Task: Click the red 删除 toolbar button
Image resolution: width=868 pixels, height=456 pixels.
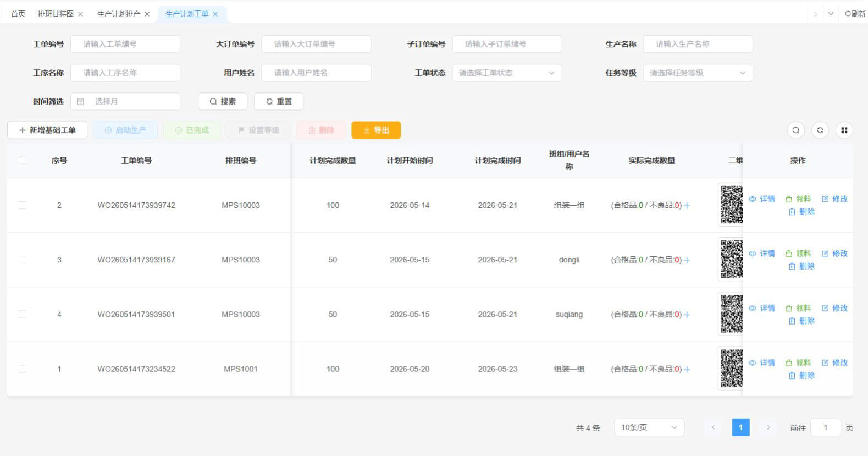Action: (x=321, y=130)
